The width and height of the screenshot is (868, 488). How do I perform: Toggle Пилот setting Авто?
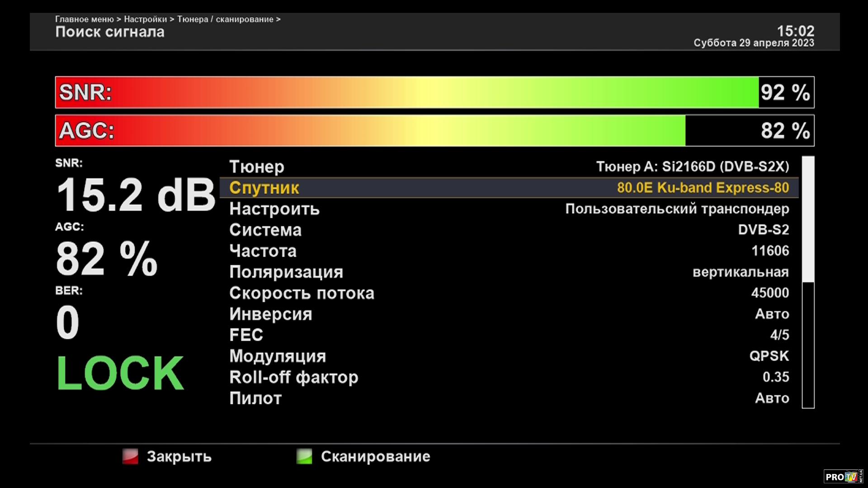click(x=772, y=398)
